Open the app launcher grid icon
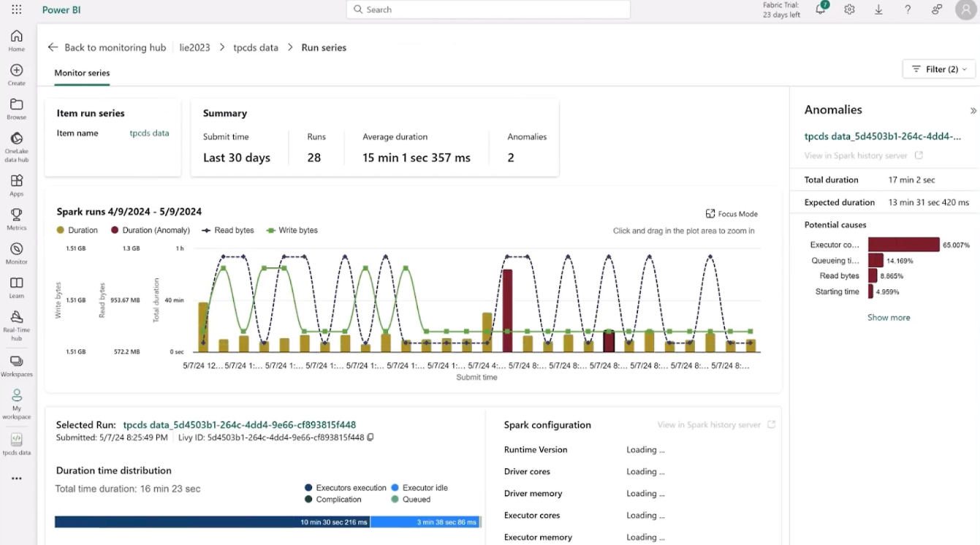980x545 pixels. click(16, 9)
